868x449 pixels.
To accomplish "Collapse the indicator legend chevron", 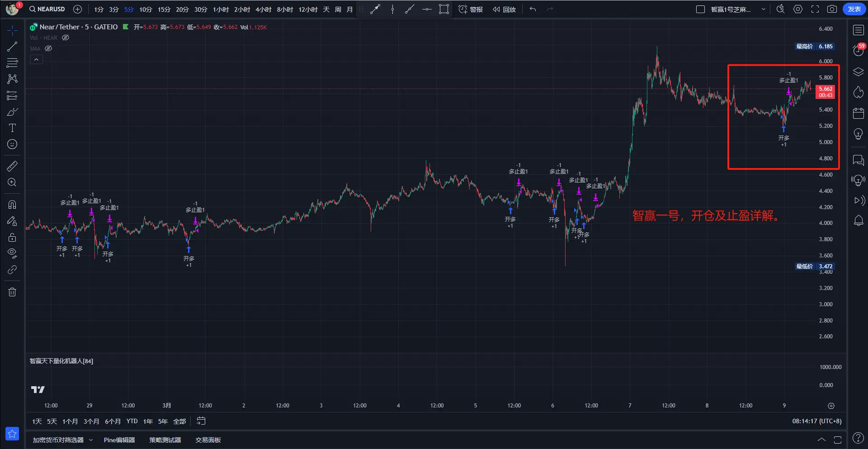I will coord(36,60).
